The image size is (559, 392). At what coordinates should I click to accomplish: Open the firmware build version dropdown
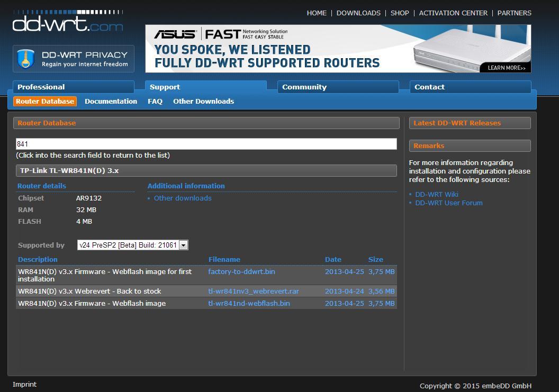click(133, 245)
